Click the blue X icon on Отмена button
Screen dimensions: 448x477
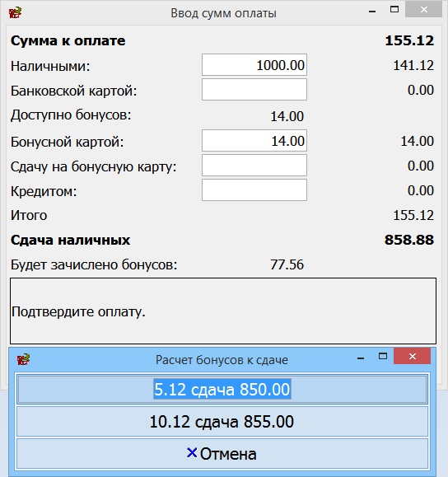tap(192, 453)
